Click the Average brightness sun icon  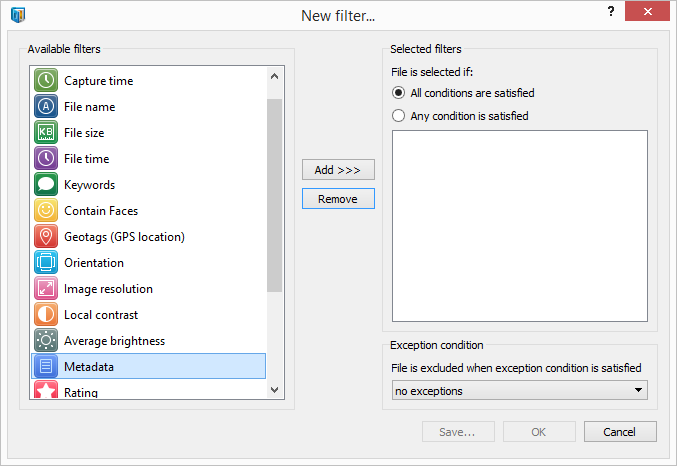(46, 340)
